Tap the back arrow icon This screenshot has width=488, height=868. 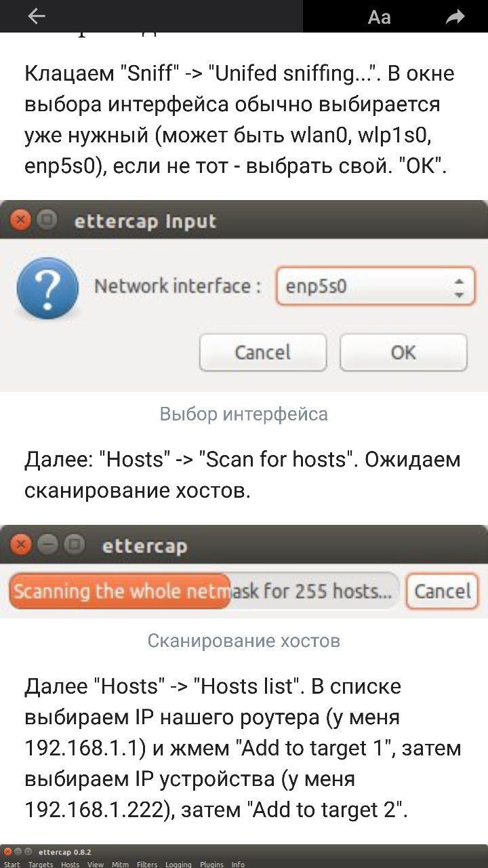click(37, 16)
